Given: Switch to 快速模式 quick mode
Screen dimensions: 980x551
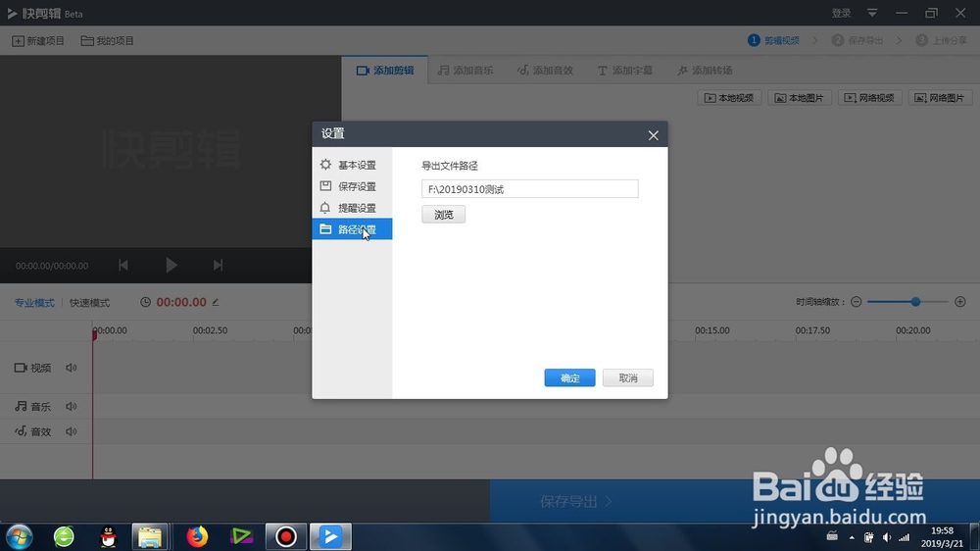Looking at the screenshot, I should pyautogui.click(x=89, y=303).
